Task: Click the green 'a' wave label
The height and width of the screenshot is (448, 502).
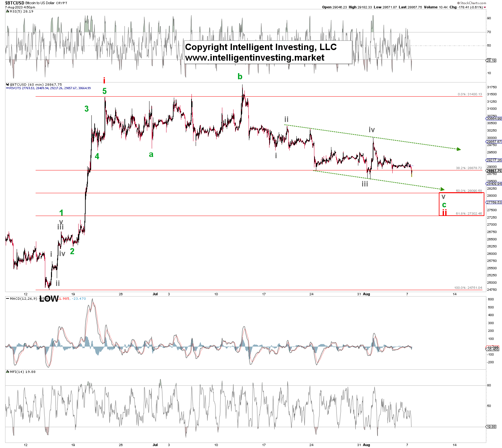Action: click(151, 155)
